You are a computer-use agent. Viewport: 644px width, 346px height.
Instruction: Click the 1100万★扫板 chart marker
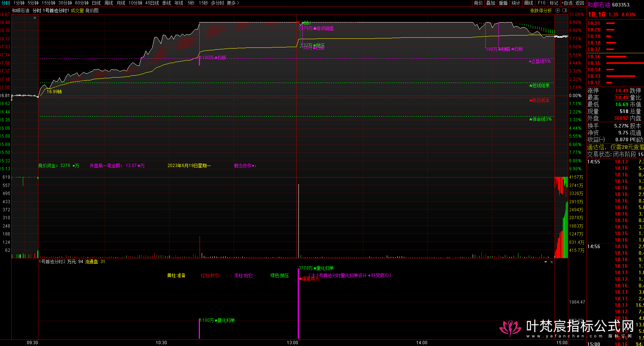pyautogui.click(x=213, y=58)
